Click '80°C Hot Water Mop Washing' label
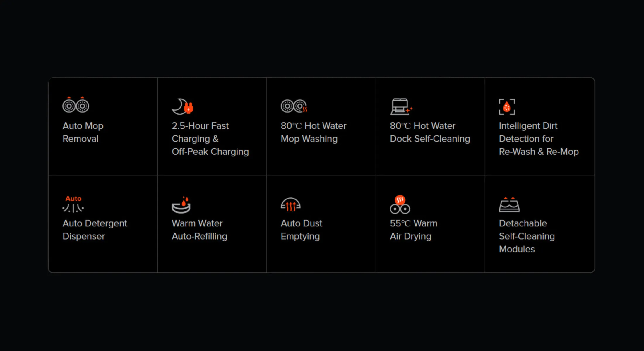Viewport: 644px width, 351px height. click(x=314, y=132)
